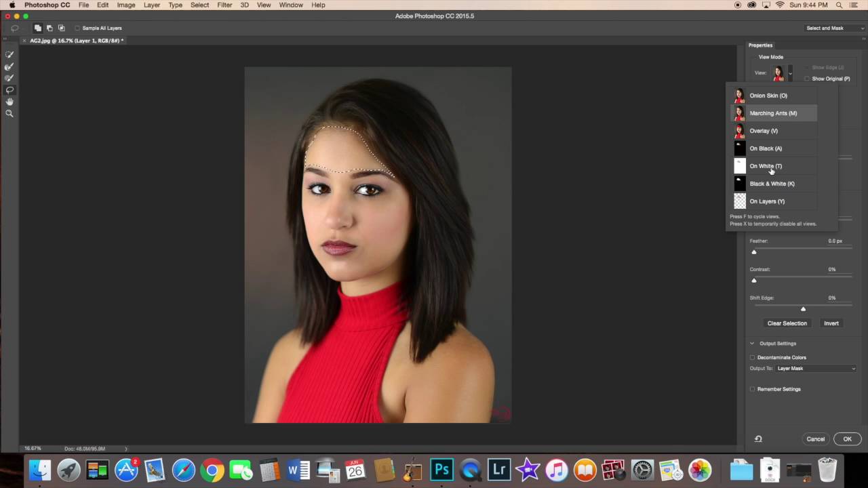Choose Onion Skin (O) view mode
868x488 pixels.
click(774, 96)
